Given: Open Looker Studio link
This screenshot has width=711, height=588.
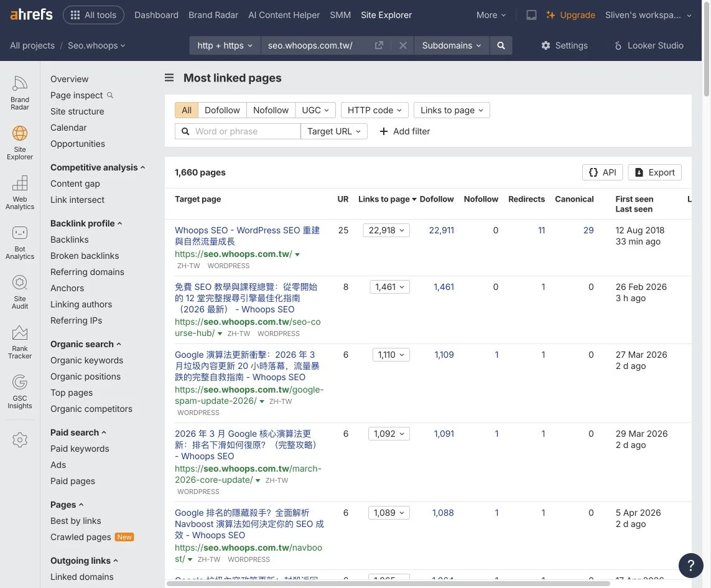Looking at the screenshot, I should 649,45.
